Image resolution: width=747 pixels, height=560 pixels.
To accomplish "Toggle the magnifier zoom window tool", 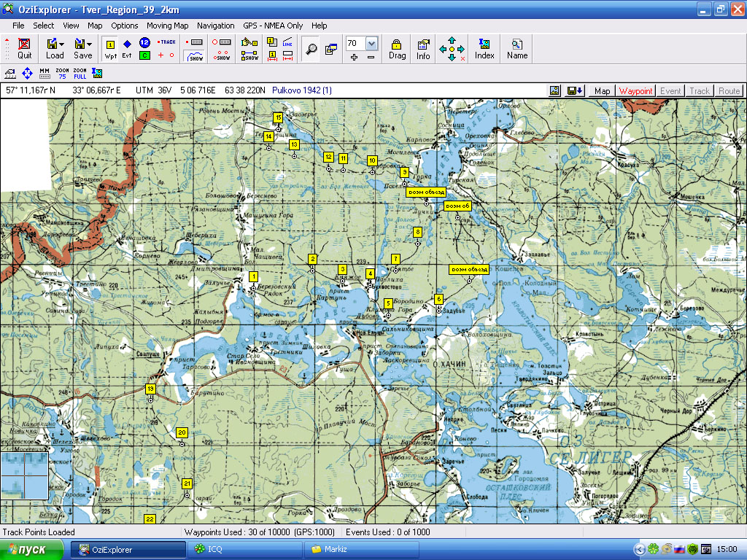I will click(x=311, y=49).
